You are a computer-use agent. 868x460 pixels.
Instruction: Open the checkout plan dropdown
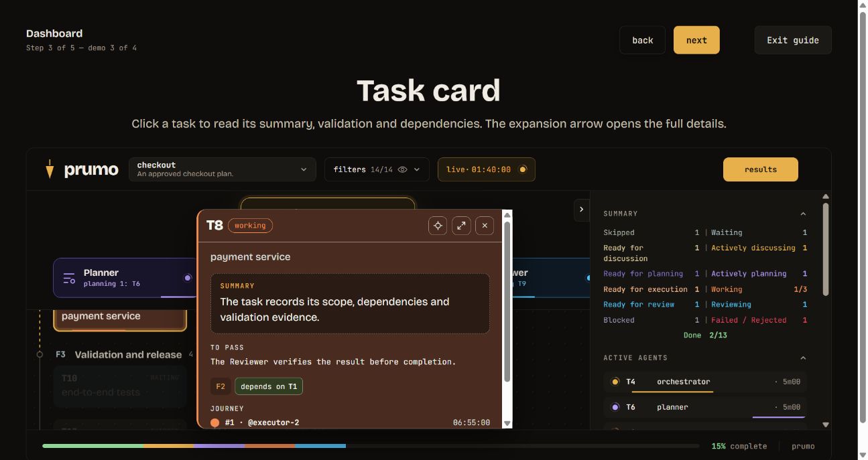tap(222, 169)
